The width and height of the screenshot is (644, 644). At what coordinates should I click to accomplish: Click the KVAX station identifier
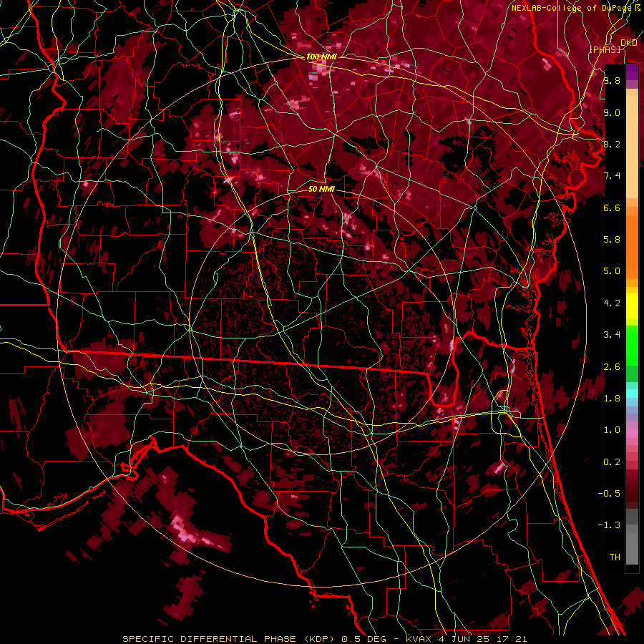point(417,639)
